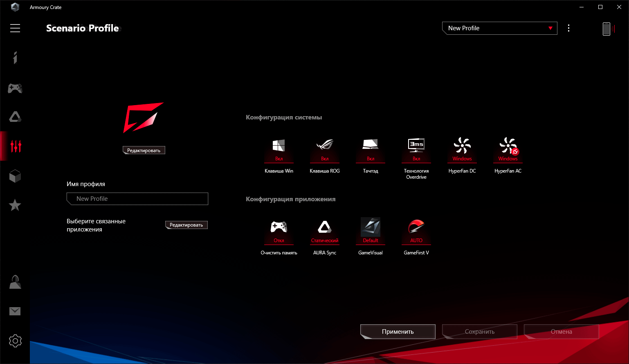Open the cube-shaped sidebar icon
Image resolution: width=629 pixels, height=364 pixels.
pos(15,176)
